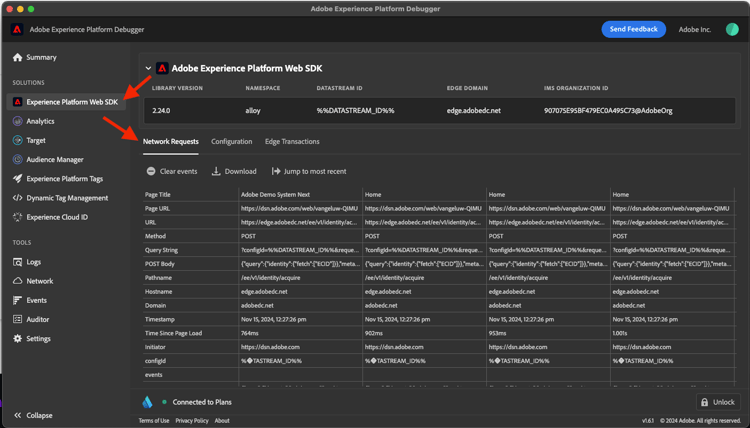
Task: Click the Jump to most recent icon
Action: [x=276, y=171]
